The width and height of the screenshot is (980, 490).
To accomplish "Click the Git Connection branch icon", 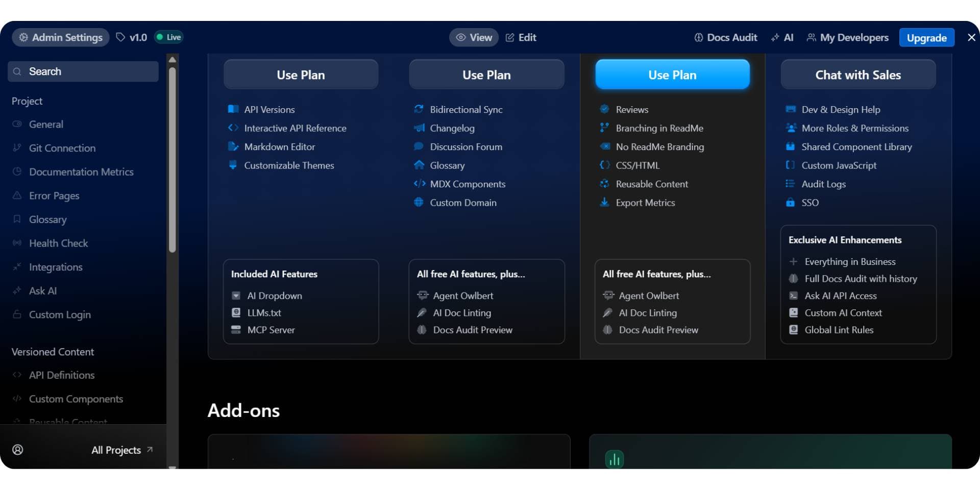I will tap(17, 148).
